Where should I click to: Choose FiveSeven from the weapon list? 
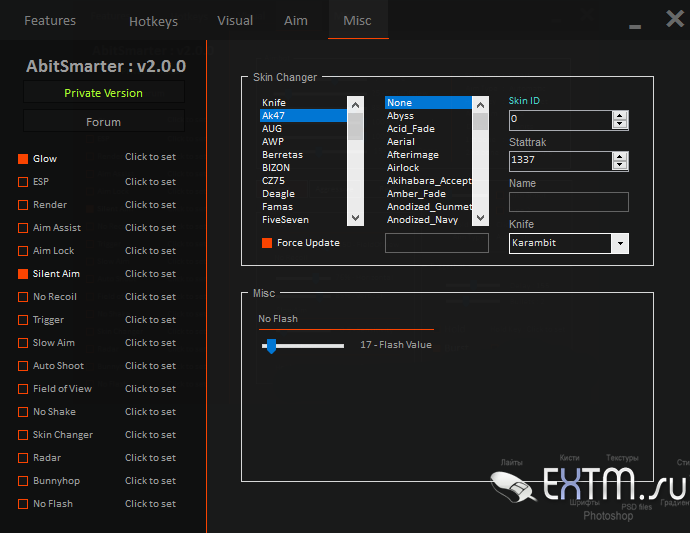click(x=303, y=220)
